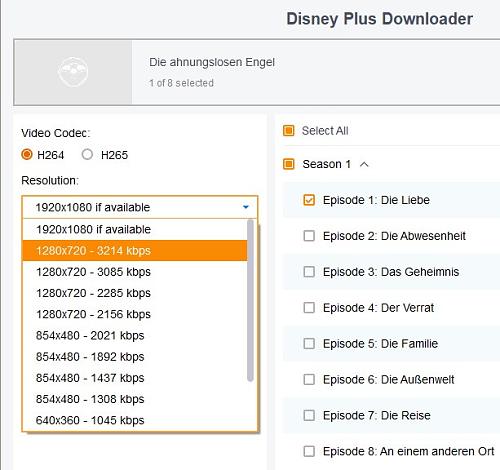
Task: Choose 854x480 - 1308 kbps option
Action: pos(135,399)
